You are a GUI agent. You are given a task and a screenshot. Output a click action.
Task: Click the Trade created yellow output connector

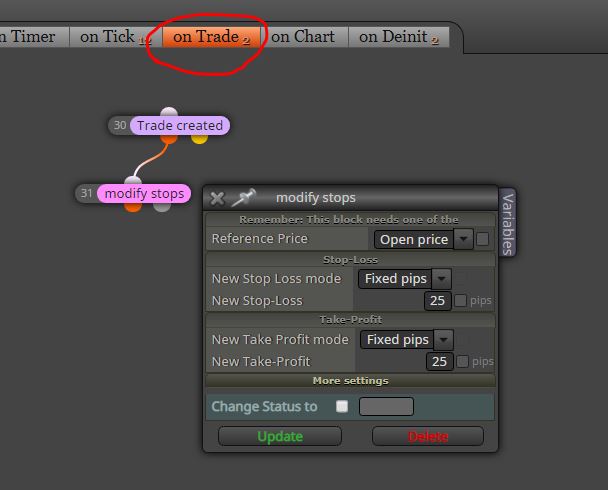point(199,138)
